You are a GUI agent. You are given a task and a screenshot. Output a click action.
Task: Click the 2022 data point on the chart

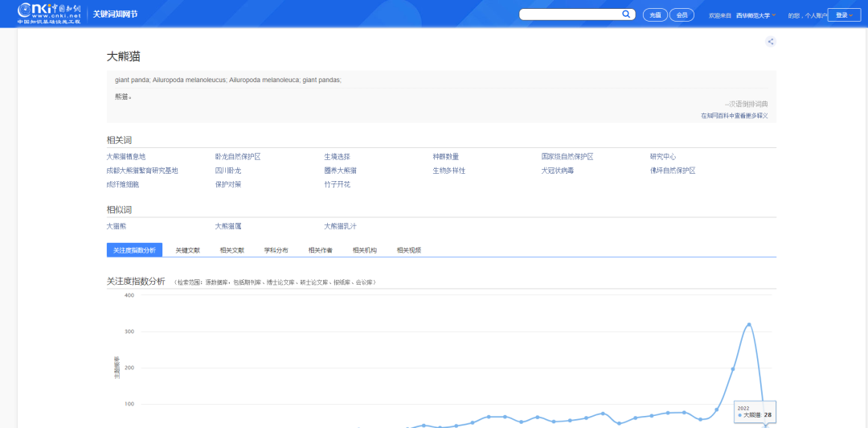coord(765,426)
